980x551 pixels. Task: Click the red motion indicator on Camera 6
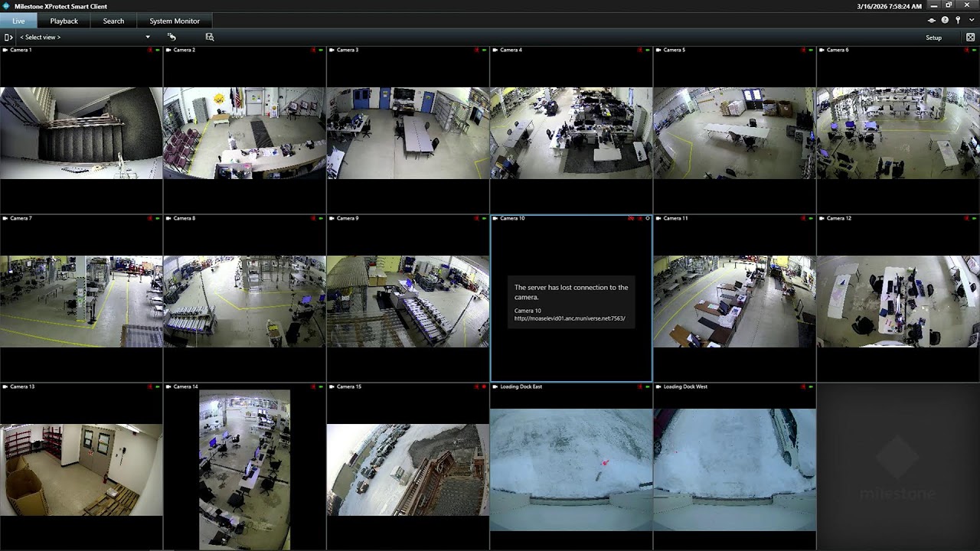[966, 50]
